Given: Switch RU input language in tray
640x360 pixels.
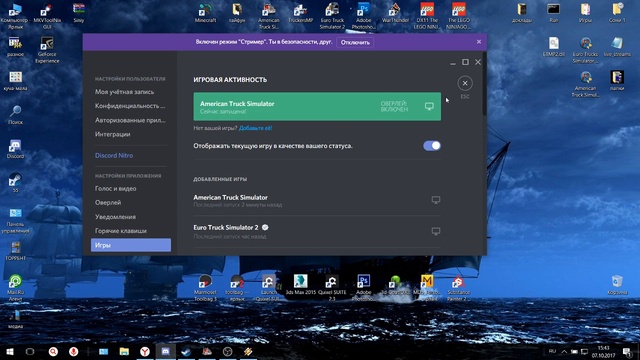Looking at the screenshot, I should coord(552,351).
